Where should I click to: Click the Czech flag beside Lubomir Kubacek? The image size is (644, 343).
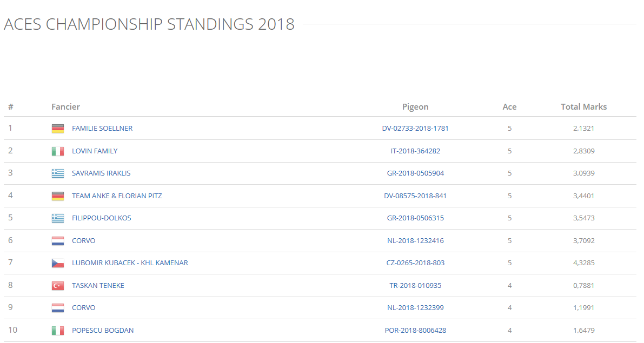point(58,263)
